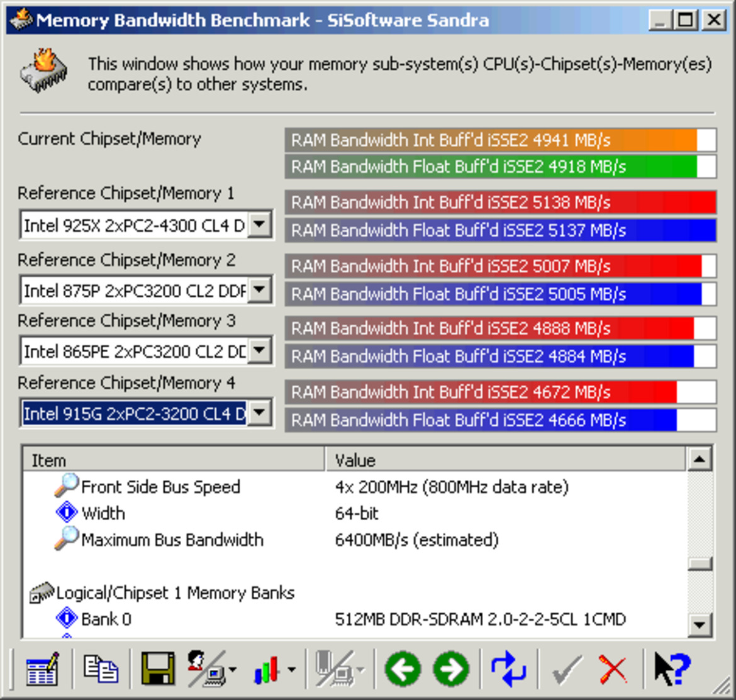Image resolution: width=736 pixels, height=700 pixels.
Task: Click the 64-bit value
Action: pos(357,513)
